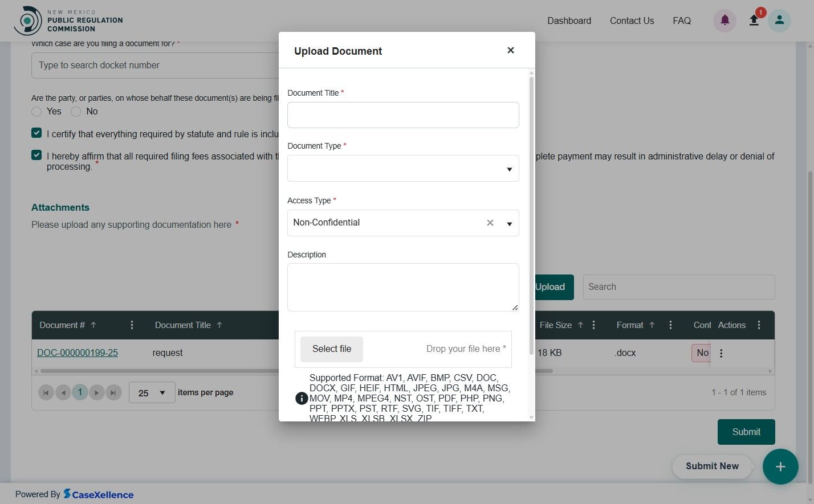Click the supported formats info icon
The image size is (814, 504).
302,398
